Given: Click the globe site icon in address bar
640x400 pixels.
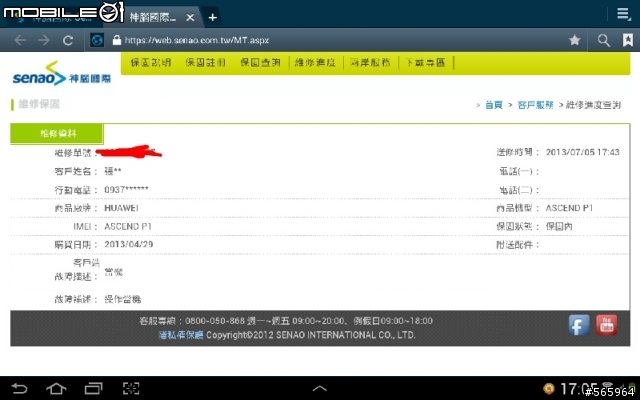Looking at the screenshot, I should 97,40.
